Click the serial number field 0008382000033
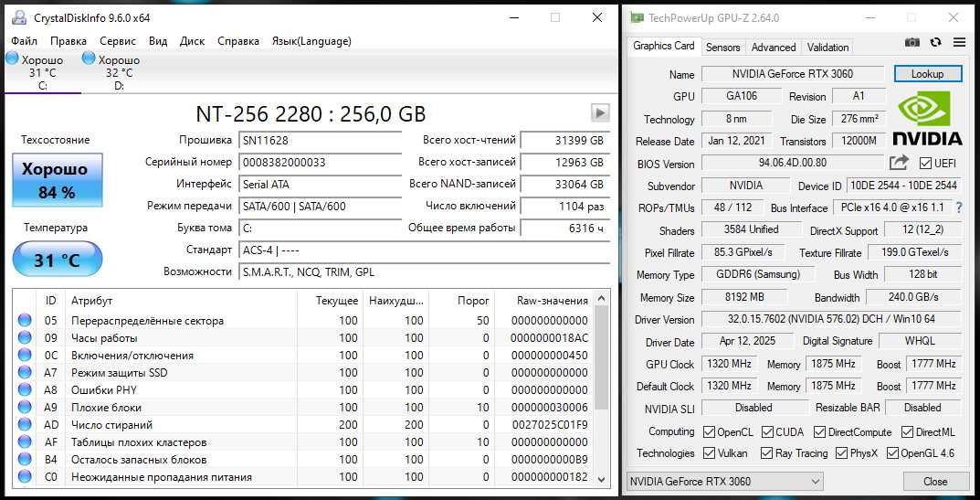This screenshot has width=980, height=500. tap(321, 162)
